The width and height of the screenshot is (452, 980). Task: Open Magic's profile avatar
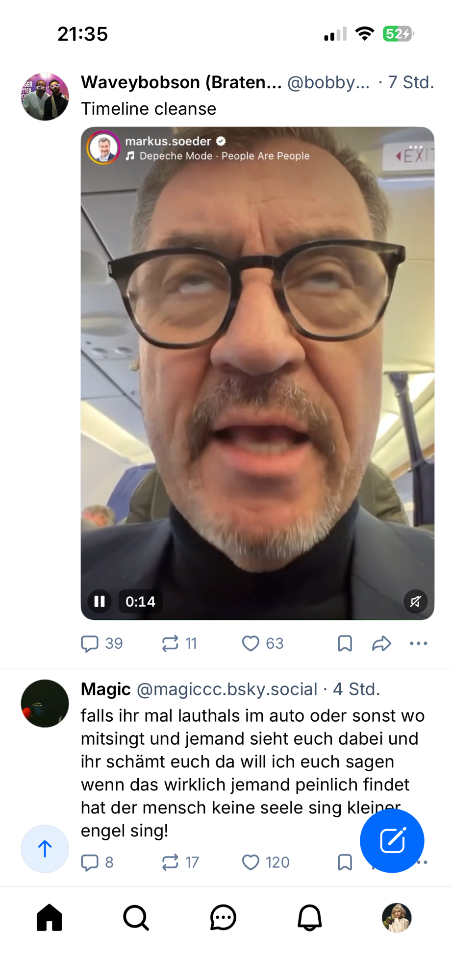[45, 703]
